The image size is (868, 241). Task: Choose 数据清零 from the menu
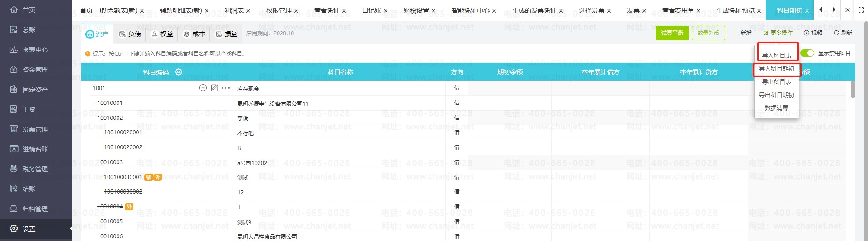pyautogui.click(x=777, y=108)
